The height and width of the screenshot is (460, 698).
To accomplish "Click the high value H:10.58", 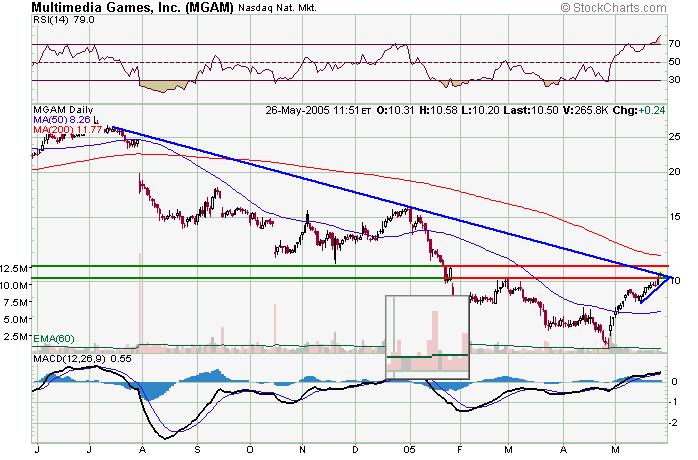I will [438, 110].
